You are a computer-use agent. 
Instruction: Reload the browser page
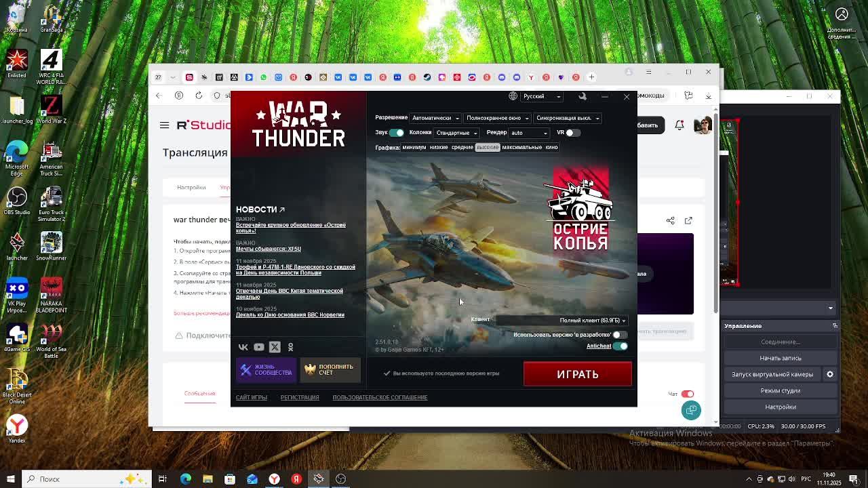(199, 96)
